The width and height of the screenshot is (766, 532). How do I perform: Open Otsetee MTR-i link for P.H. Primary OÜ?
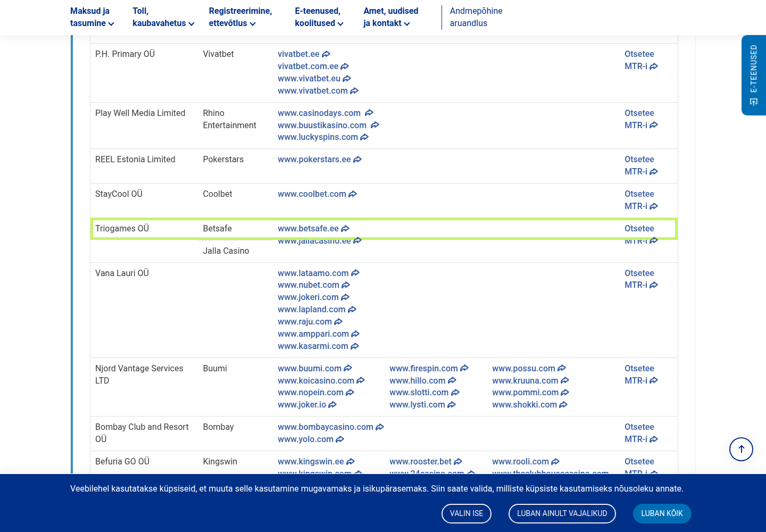click(641, 60)
